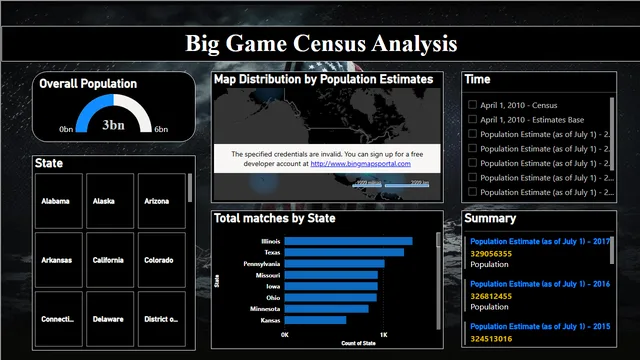This screenshot has width=640, height=360.
Task: Filter by the Arizona tile
Action: pyautogui.click(x=162, y=201)
